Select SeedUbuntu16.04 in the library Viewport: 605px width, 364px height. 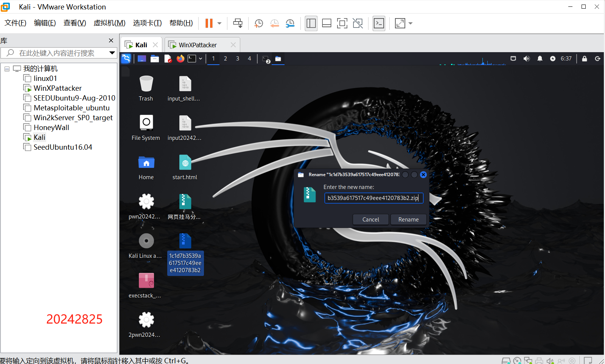click(63, 147)
